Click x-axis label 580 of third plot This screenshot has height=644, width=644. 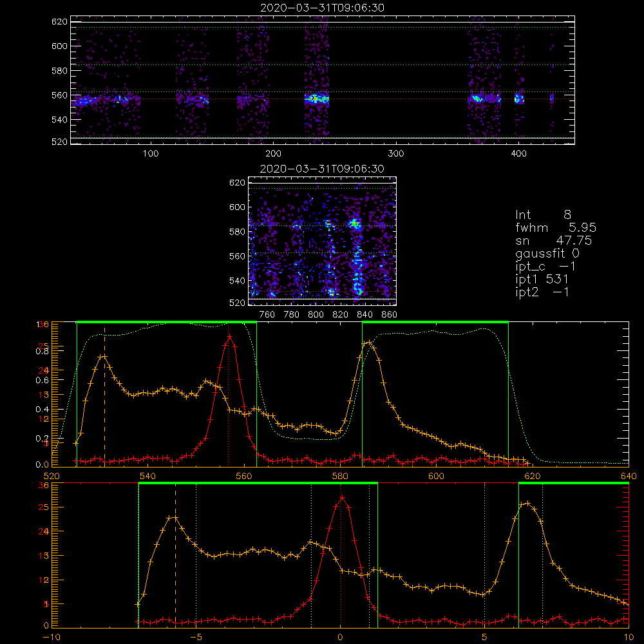(x=340, y=476)
